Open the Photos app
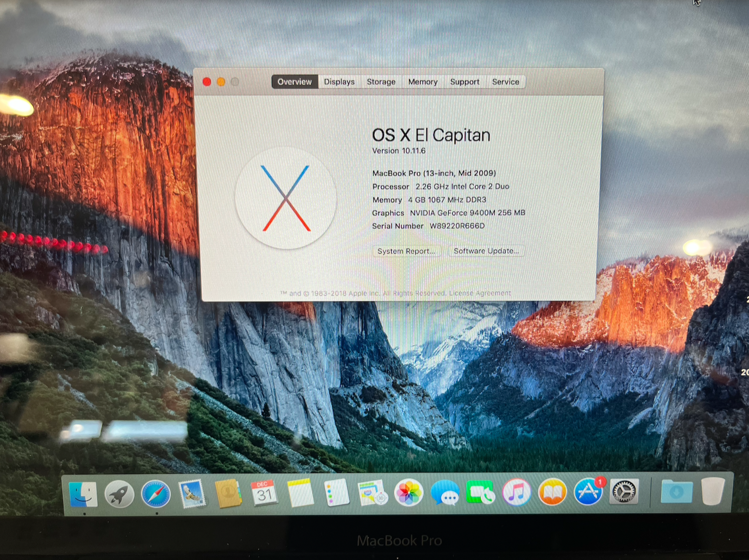The width and height of the screenshot is (749, 560). [409, 493]
